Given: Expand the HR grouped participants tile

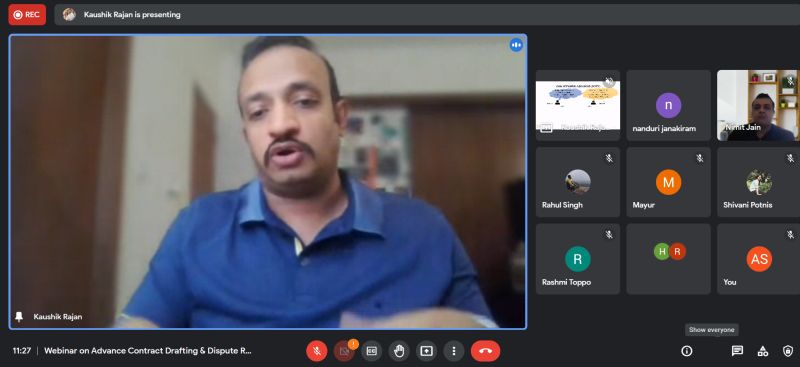Looking at the screenshot, I should [x=668, y=259].
